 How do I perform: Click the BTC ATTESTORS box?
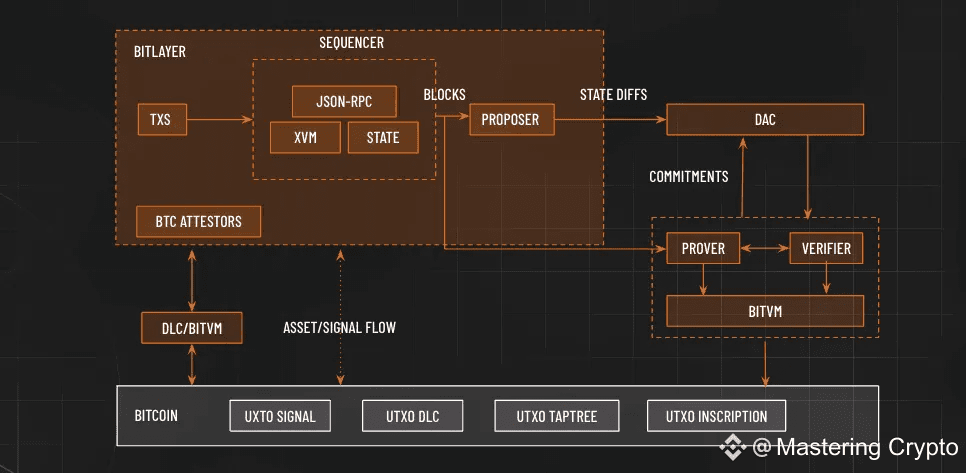[x=198, y=222]
